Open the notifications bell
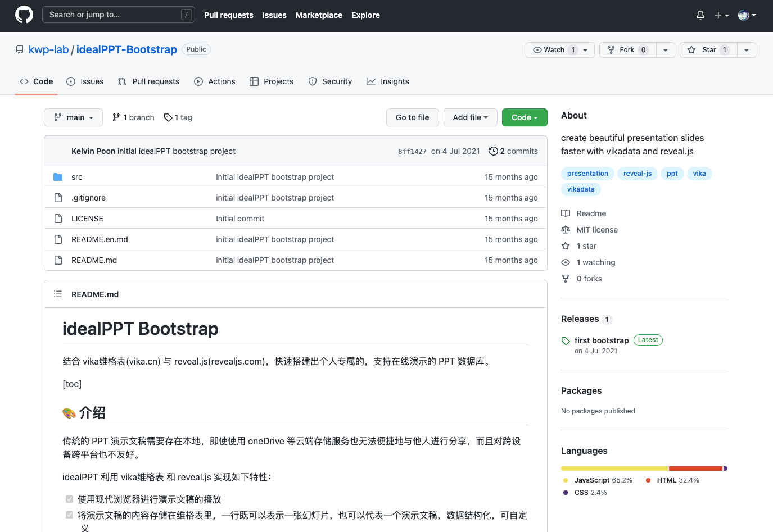Image resolution: width=773 pixels, height=532 pixels. [700, 15]
